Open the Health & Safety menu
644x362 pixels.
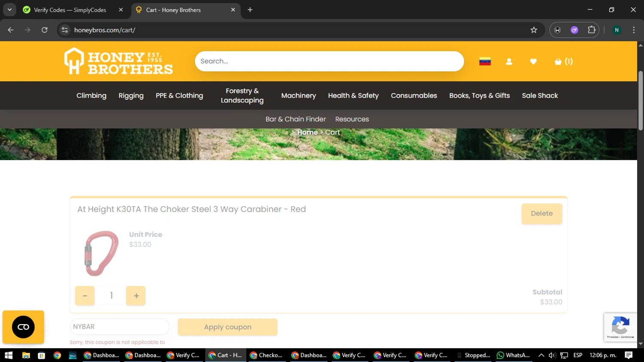coord(353,95)
